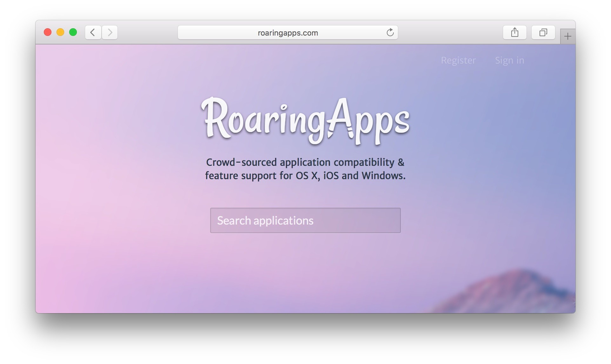Minimize window with the yellow button
Viewport: 611px width, 364px height.
click(x=60, y=32)
